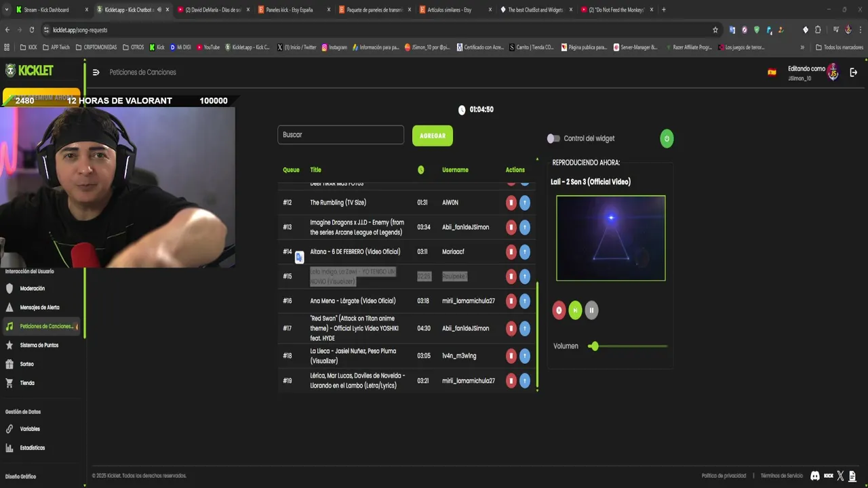Delete queued song #12 The Rumbling
Viewport: 868px width, 488px height.
[x=511, y=203]
